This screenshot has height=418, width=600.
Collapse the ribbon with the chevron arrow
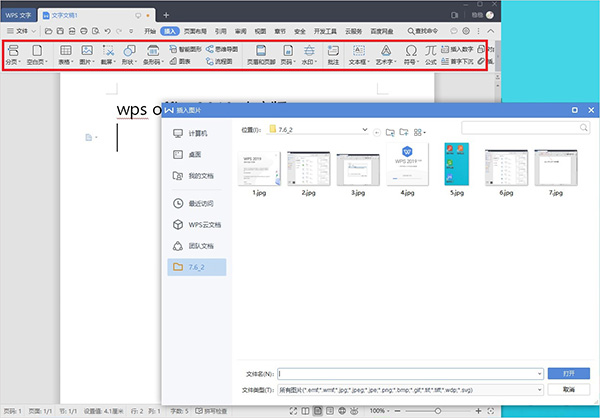(x=491, y=31)
